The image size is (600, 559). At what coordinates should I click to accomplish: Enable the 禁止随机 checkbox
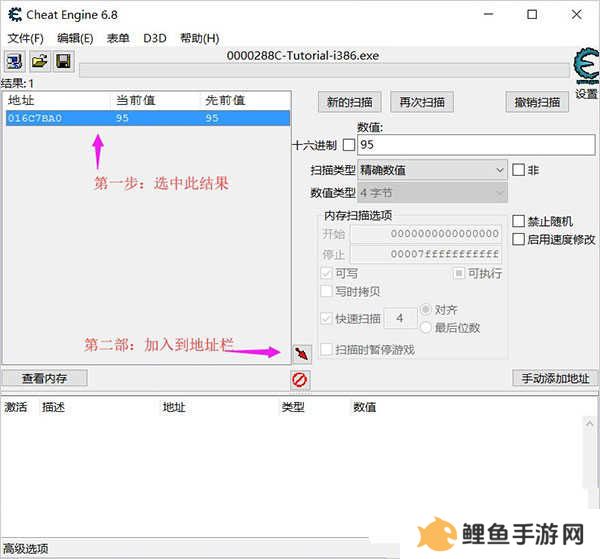click(518, 221)
